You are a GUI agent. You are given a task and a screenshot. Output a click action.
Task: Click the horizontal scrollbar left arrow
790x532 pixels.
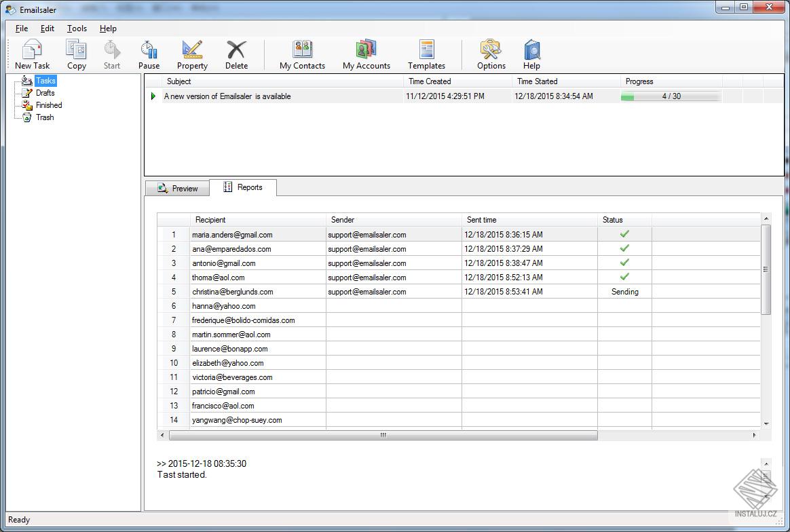tap(162, 435)
